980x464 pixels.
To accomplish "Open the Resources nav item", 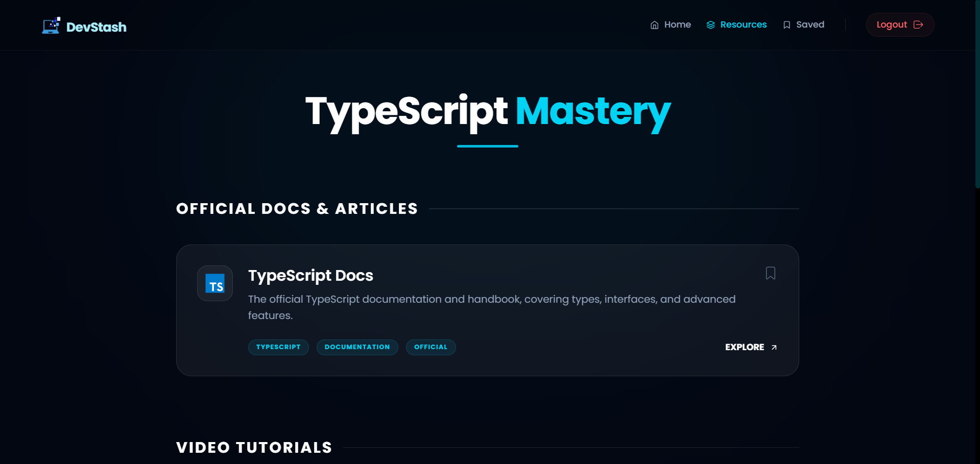I will 736,25.
